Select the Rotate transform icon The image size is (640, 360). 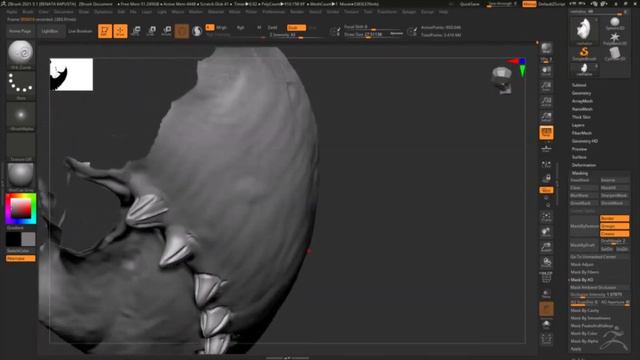[x=167, y=31]
